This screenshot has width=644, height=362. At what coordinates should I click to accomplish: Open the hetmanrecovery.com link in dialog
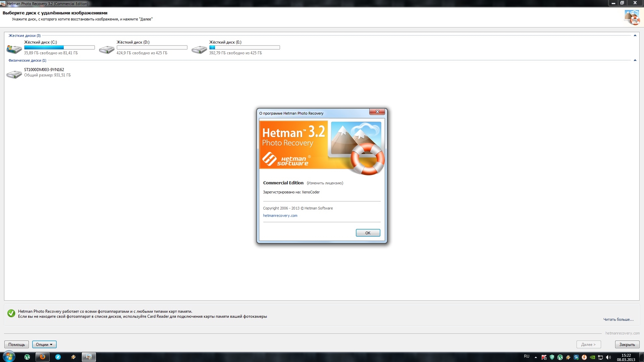click(x=280, y=216)
